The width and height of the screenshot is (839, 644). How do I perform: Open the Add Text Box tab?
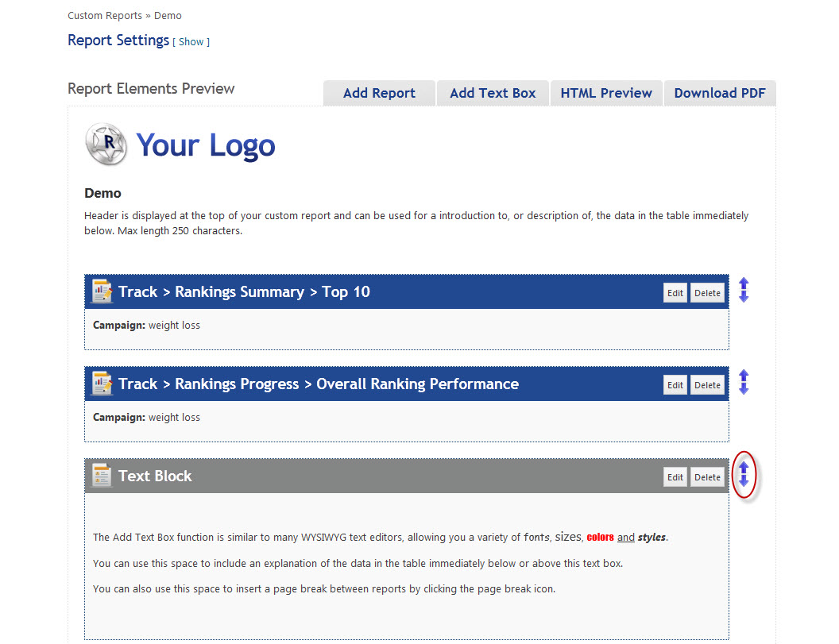click(x=493, y=93)
